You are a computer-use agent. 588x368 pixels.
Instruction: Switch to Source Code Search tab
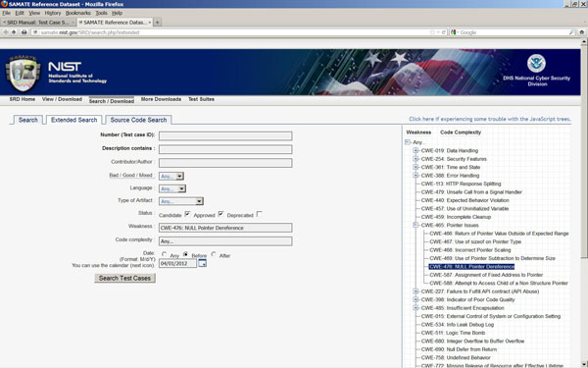coord(138,120)
